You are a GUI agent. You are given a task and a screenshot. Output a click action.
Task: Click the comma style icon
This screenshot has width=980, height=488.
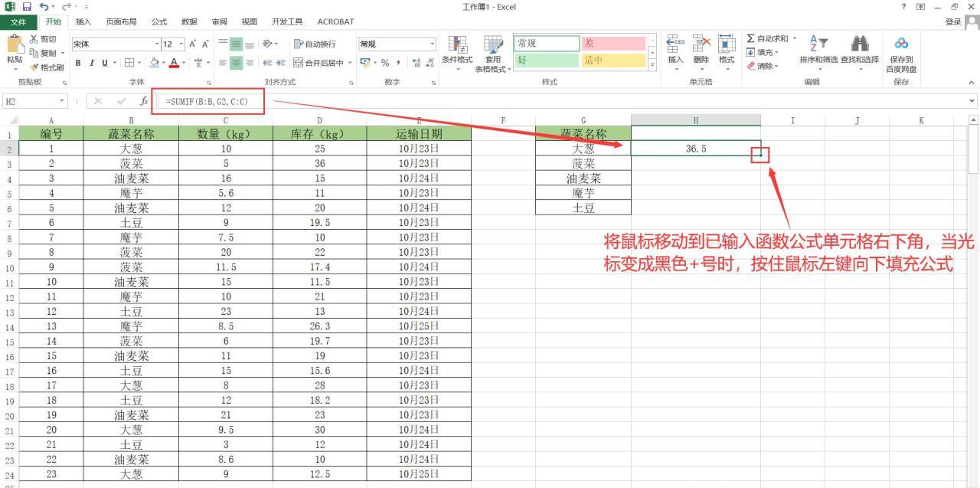[399, 63]
